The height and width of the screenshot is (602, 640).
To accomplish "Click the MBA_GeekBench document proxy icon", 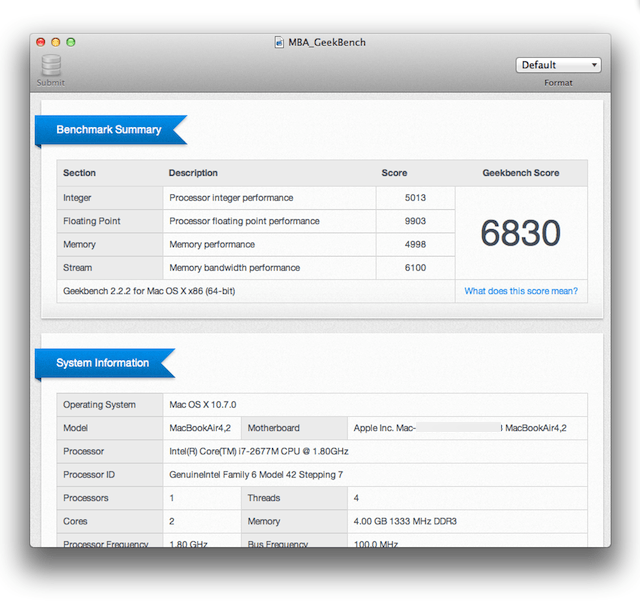I will click(x=281, y=42).
